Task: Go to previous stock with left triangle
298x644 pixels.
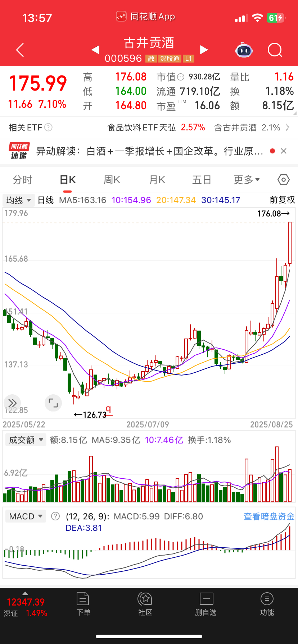Action: (95, 50)
